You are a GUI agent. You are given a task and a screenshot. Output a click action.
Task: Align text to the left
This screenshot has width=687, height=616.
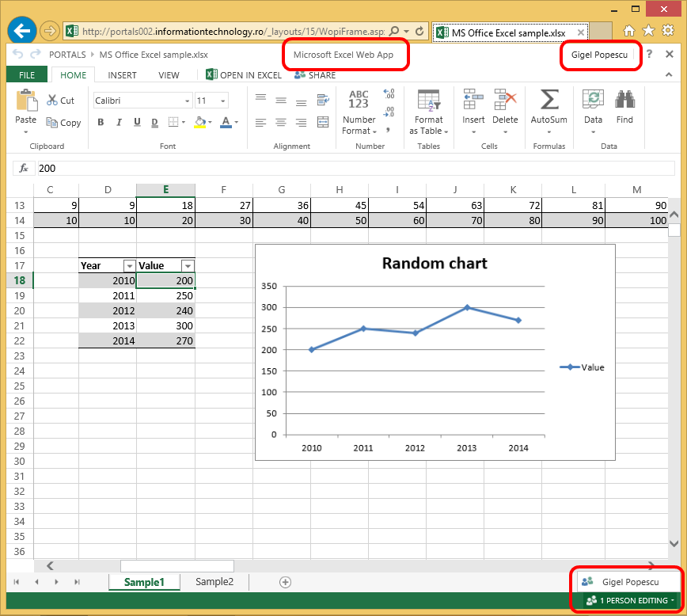[x=260, y=122]
